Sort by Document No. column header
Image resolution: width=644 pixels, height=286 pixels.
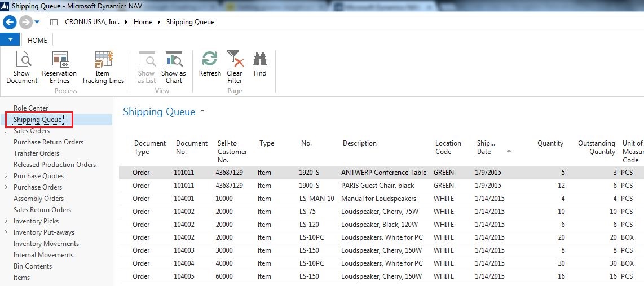tap(192, 148)
